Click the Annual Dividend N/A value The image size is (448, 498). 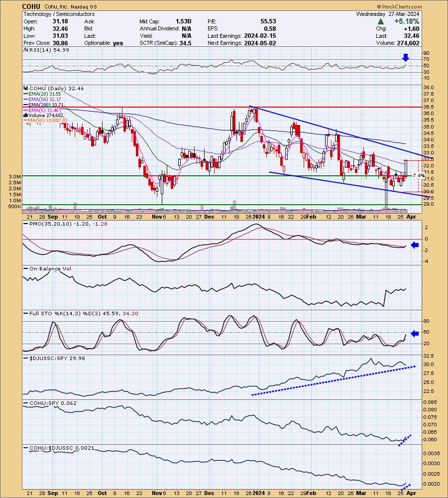pyautogui.click(x=186, y=28)
